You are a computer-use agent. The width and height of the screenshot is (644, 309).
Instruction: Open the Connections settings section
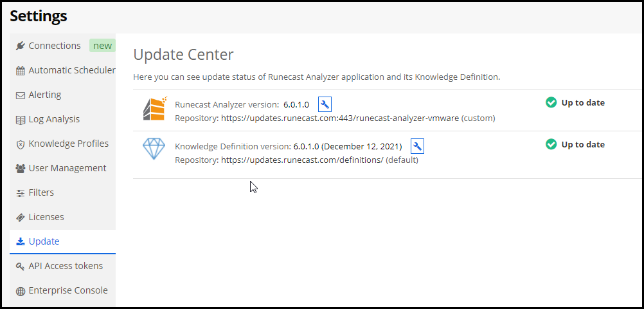(x=62, y=46)
